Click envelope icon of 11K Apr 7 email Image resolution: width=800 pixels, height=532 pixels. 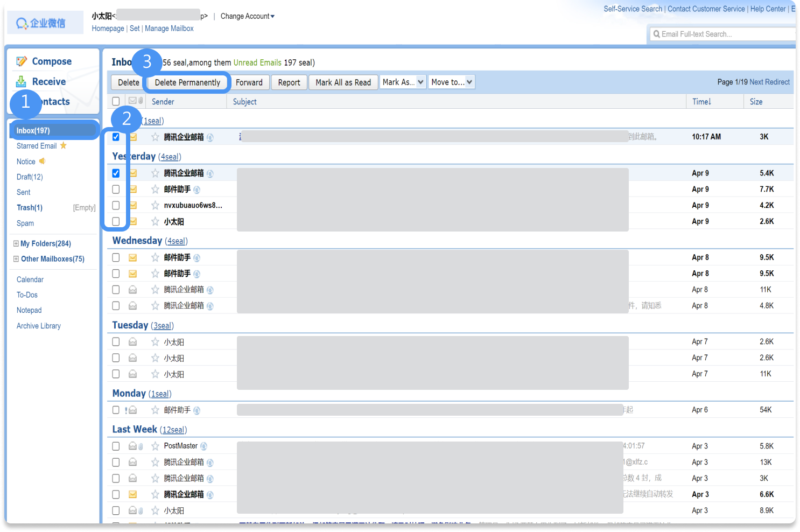pyautogui.click(x=133, y=374)
